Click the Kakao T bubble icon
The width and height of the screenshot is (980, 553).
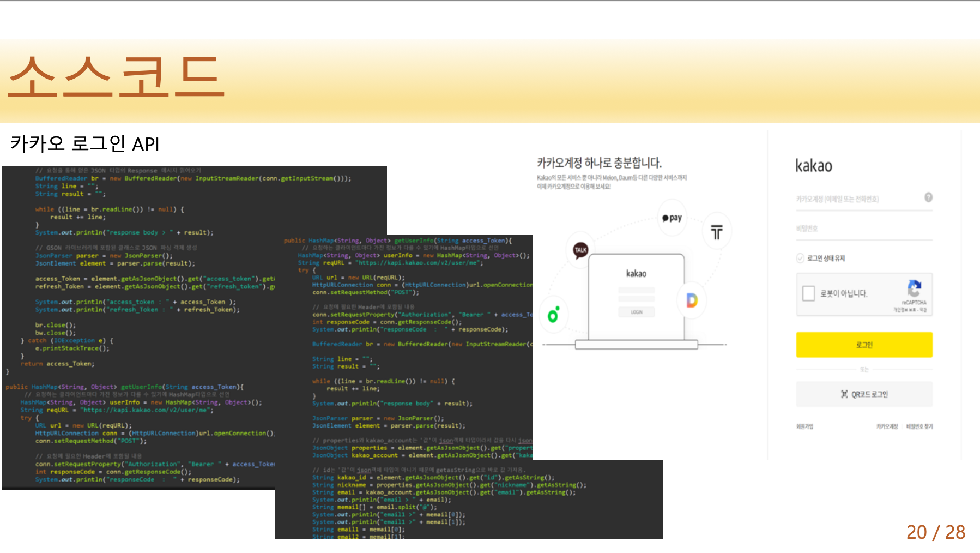coord(717,232)
